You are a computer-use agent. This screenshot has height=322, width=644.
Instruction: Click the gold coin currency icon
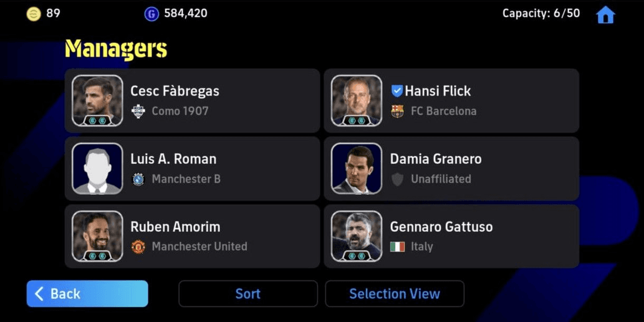pyautogui.click(x=34, y=14)
